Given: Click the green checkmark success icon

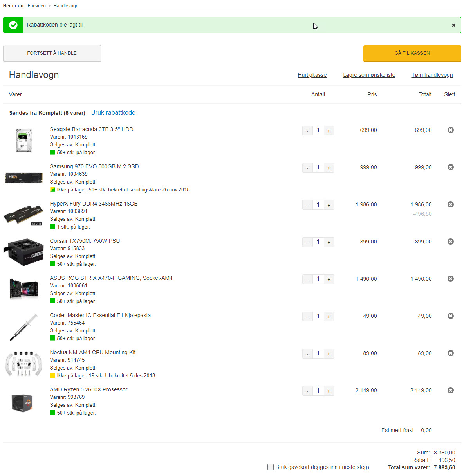Looking at the screenshot, I should click(x=13, y=25).
